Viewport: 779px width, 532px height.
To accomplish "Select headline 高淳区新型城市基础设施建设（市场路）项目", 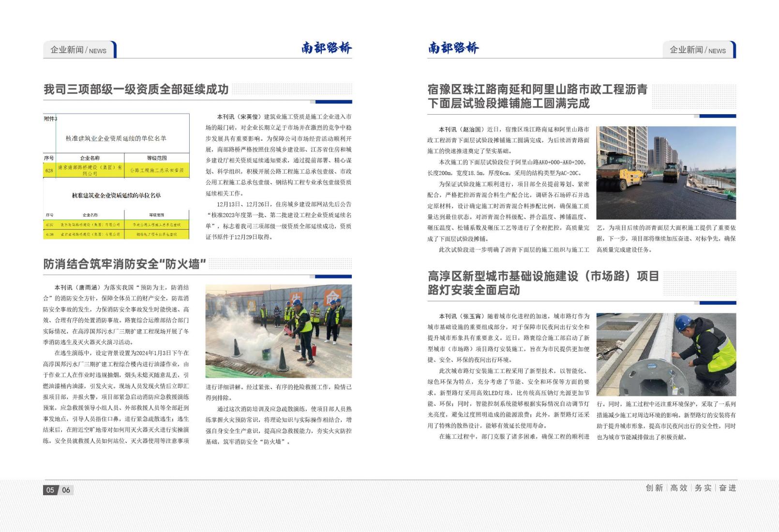I will click(x=543, y=276).
